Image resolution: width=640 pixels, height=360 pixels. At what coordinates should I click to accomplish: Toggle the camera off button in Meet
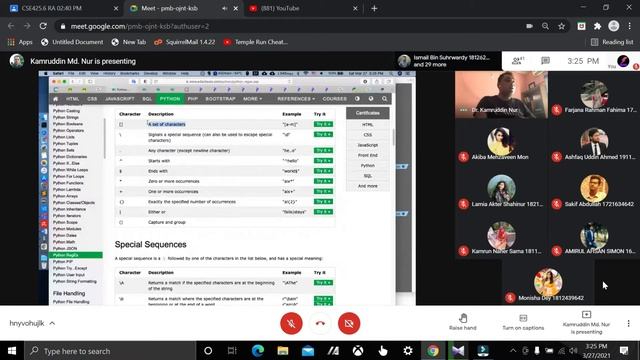[x=349, y=323]
